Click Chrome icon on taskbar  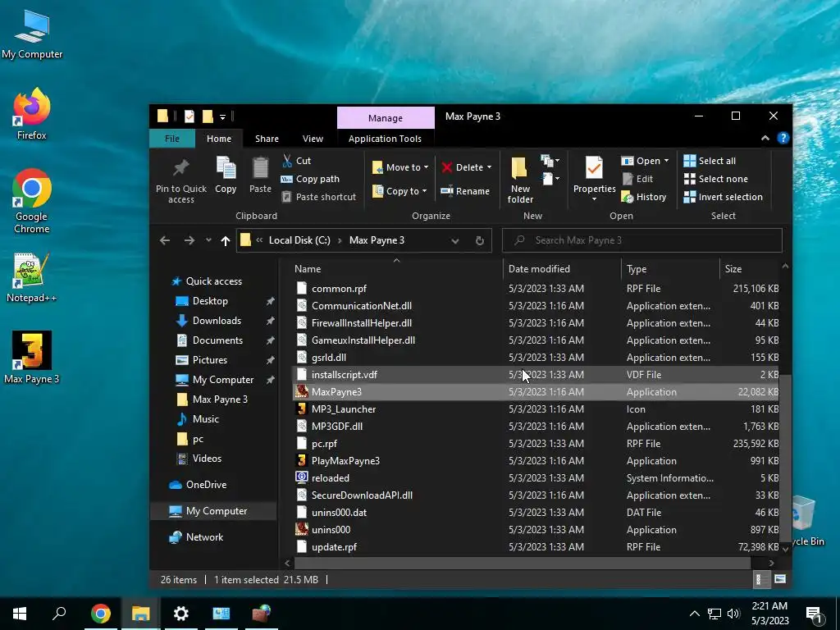coord(100,614)
